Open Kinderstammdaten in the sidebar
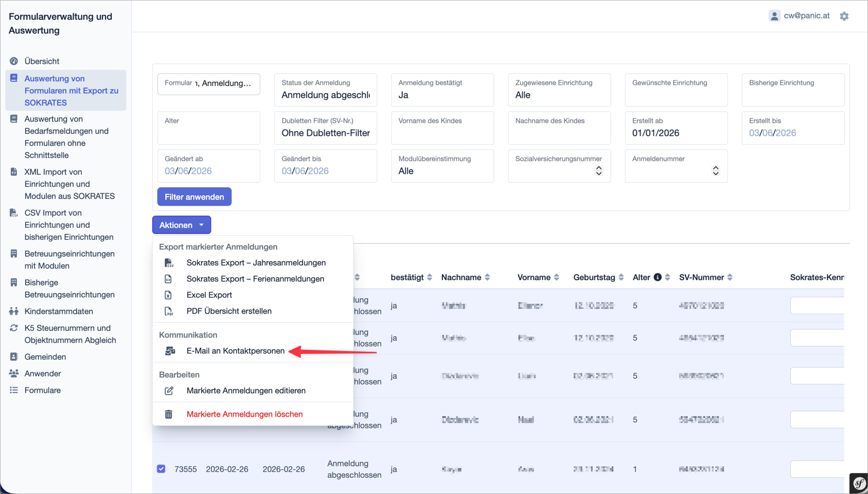The image size is (868, 494). click(58, 311)
